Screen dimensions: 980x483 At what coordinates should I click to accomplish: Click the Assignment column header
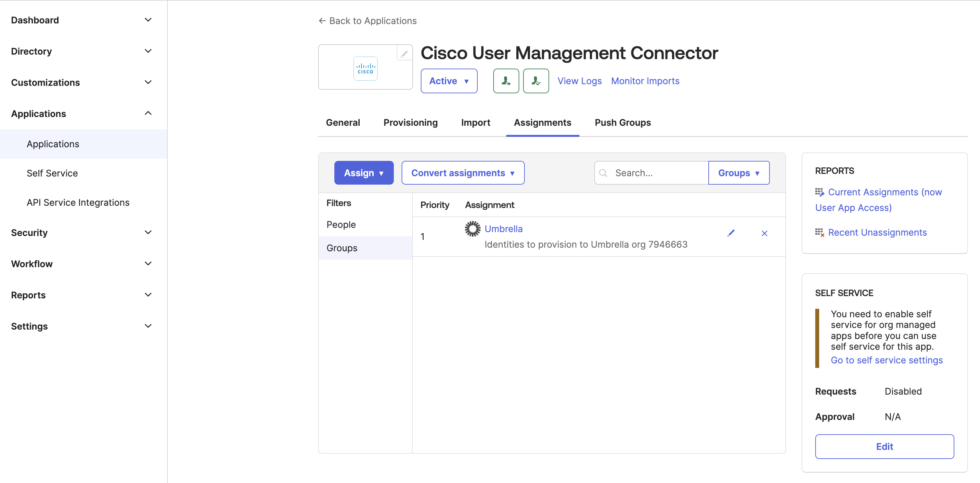coord(489,205)
